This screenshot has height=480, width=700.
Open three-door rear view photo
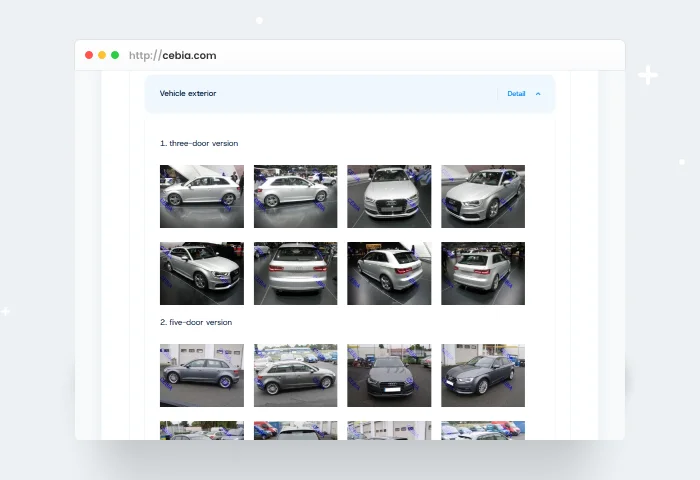(x=295, y=273)
